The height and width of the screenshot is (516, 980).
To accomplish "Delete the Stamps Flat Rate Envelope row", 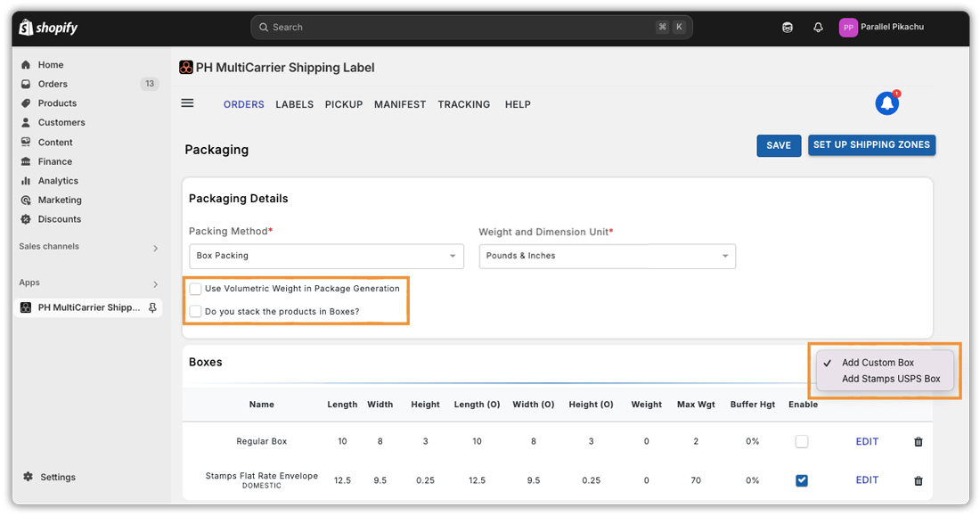I will (919, 480).
